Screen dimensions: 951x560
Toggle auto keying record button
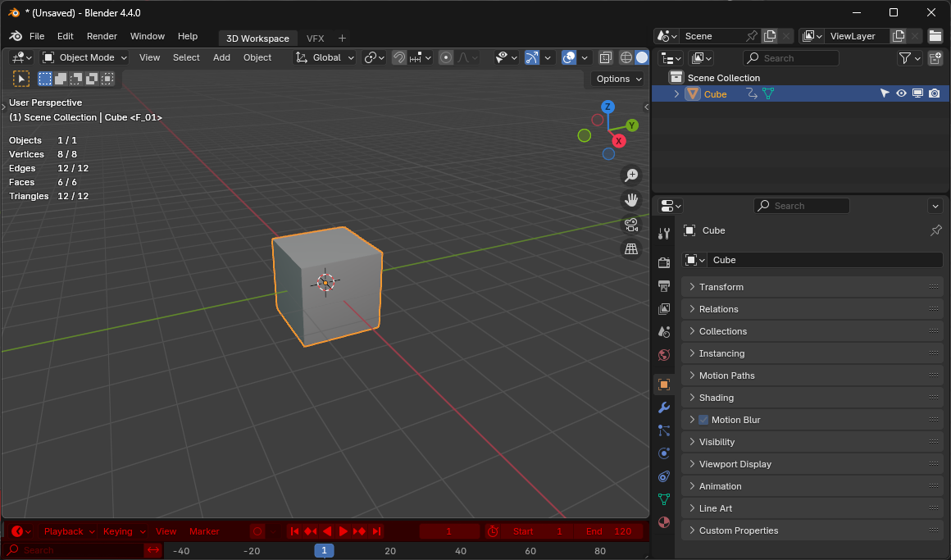(x=257, y=531)
